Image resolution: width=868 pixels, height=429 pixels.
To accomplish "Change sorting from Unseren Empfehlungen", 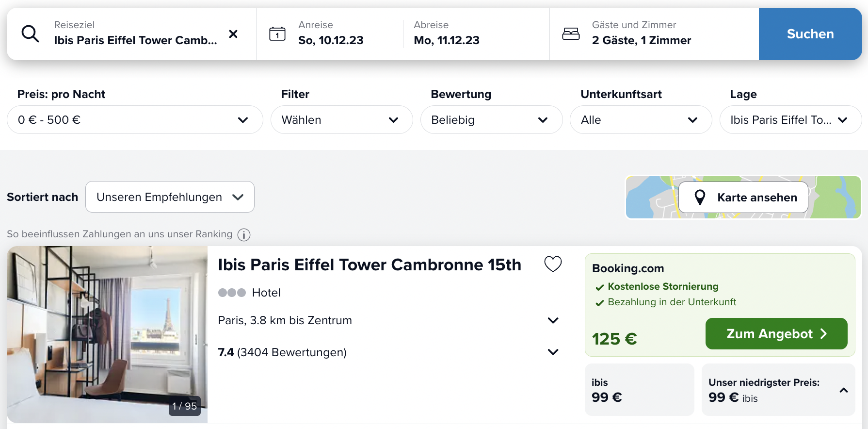I will (x=170, y=197).
